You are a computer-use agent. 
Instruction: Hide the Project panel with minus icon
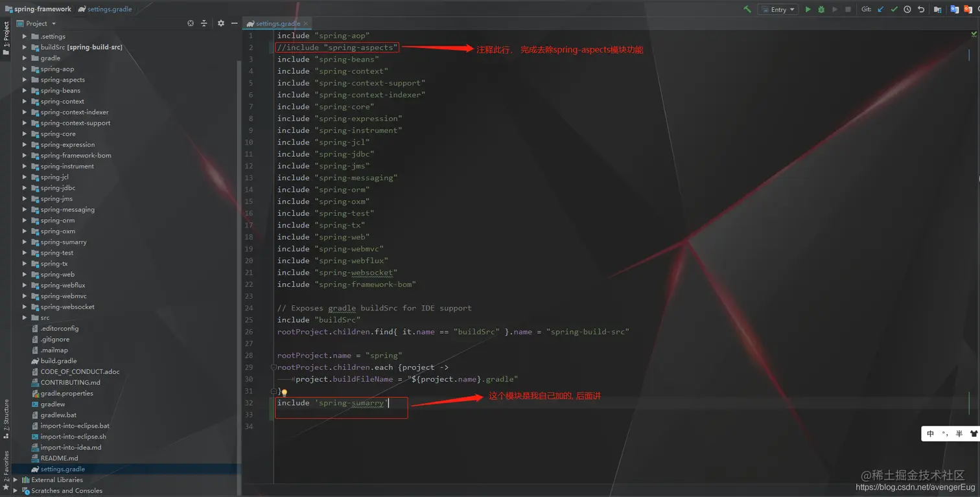(x=235, y=23)
